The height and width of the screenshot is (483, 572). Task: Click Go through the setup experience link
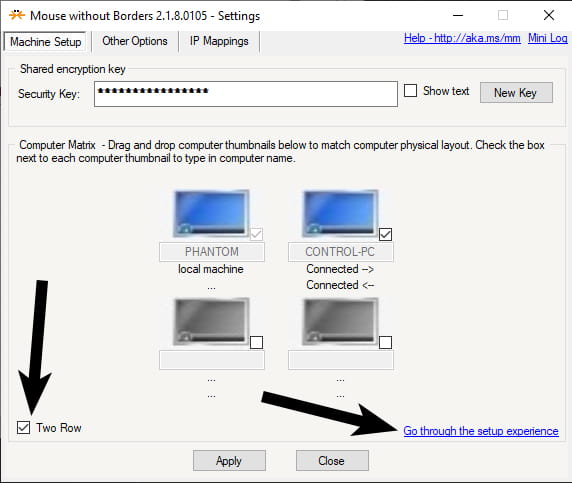(x=481, y=431)
